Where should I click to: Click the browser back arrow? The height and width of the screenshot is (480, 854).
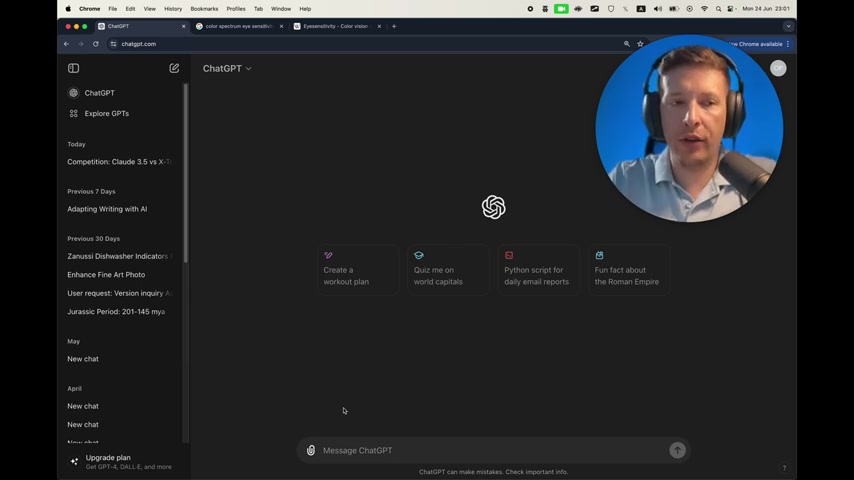pos(66,44)
